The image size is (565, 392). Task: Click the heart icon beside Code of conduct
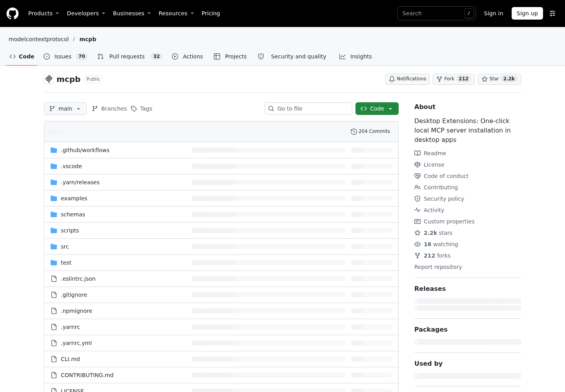pos(417,176)
